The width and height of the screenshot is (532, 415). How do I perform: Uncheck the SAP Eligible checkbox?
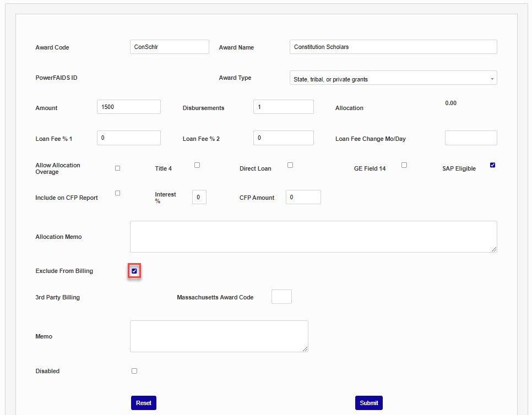492,165
